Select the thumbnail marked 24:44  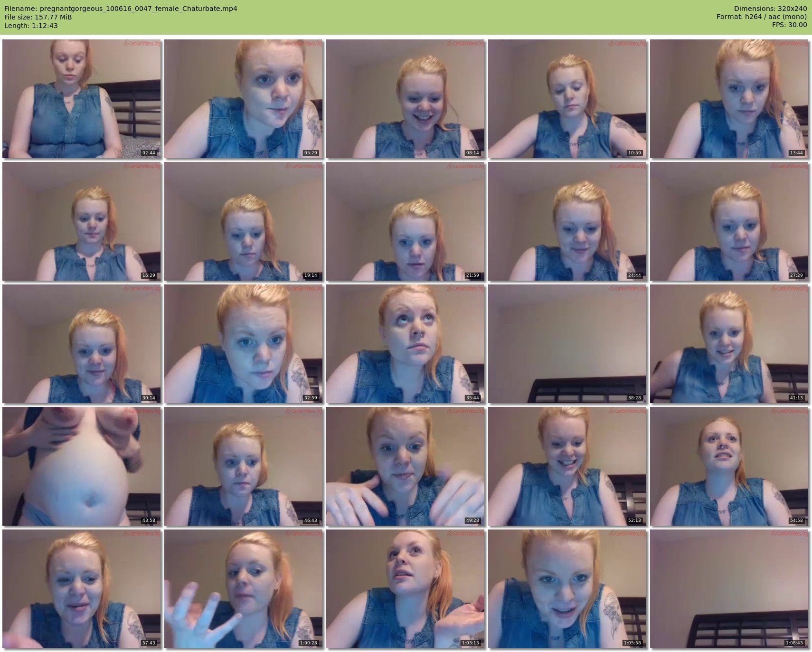(x=567, y=221)
